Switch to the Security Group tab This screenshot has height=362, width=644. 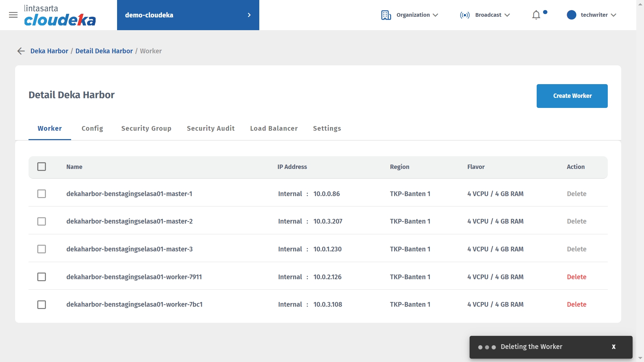pyautogui.click(x=146, y=128)
